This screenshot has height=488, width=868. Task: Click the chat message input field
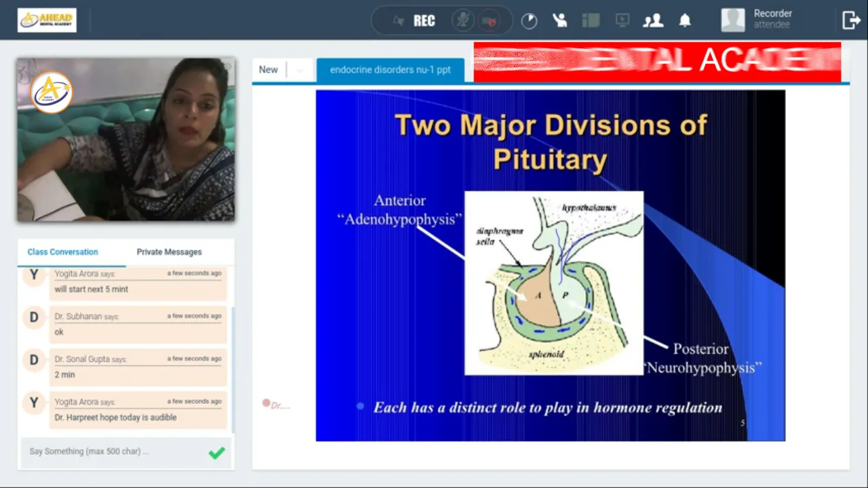click(115, 451)
